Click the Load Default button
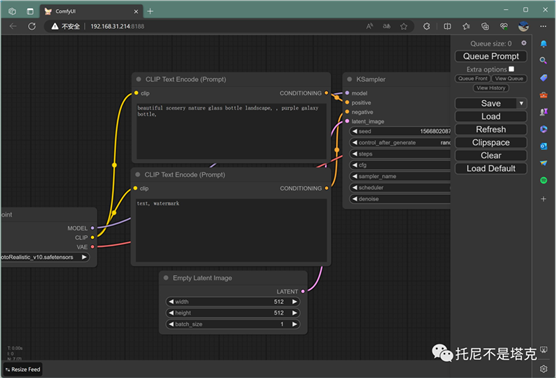 [x=491, y=168]
